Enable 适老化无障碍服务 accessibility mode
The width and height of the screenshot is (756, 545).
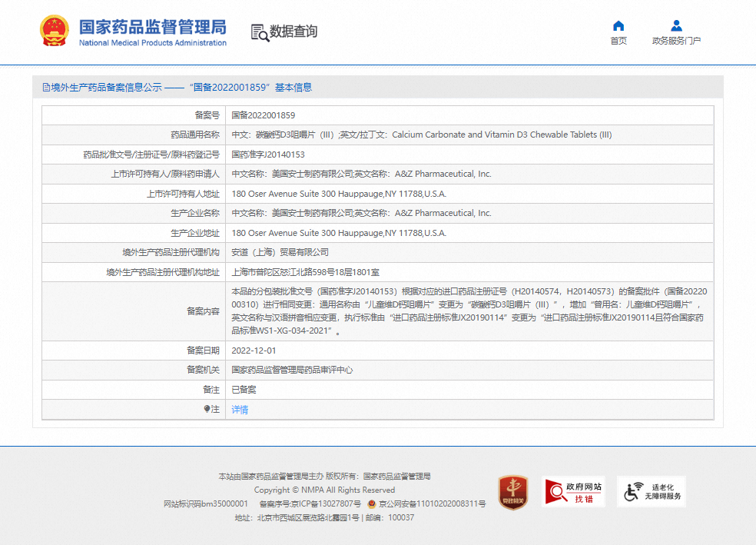coord(652,492)
